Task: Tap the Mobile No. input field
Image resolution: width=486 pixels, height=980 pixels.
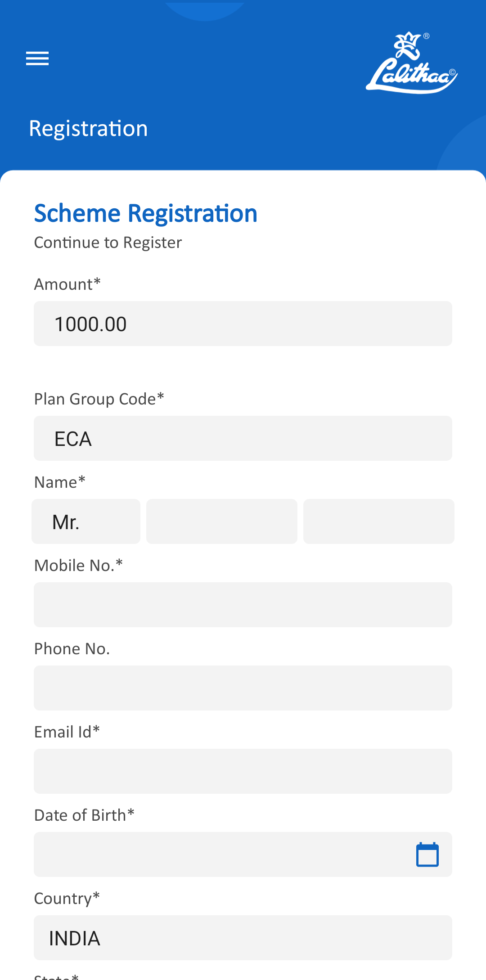Action: pyautogui.click(x=243, y=605)
